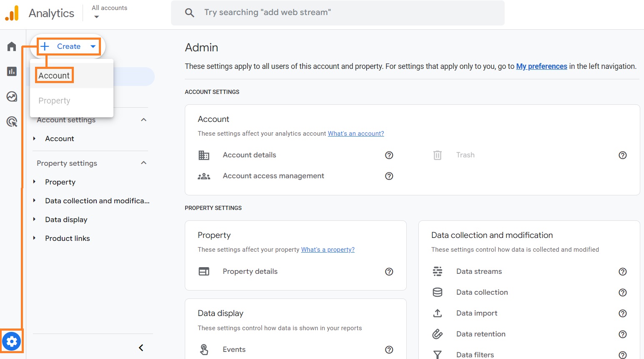
Task: Open the What's an account? link
Action: coord(356,134)
